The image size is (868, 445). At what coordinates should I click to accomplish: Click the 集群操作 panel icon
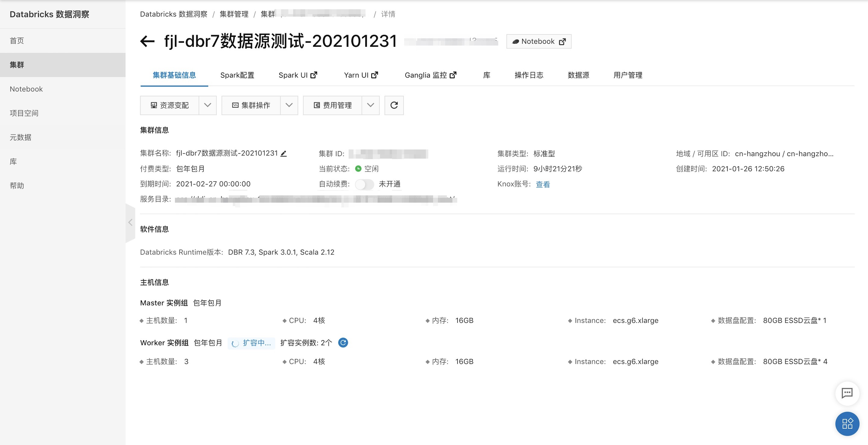pos(235,105)
